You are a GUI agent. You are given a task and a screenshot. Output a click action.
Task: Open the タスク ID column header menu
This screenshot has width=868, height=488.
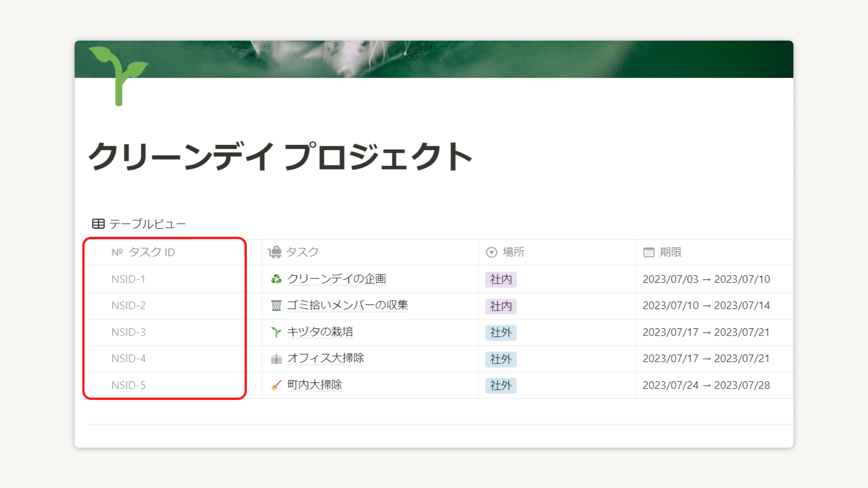pos(151,252)
